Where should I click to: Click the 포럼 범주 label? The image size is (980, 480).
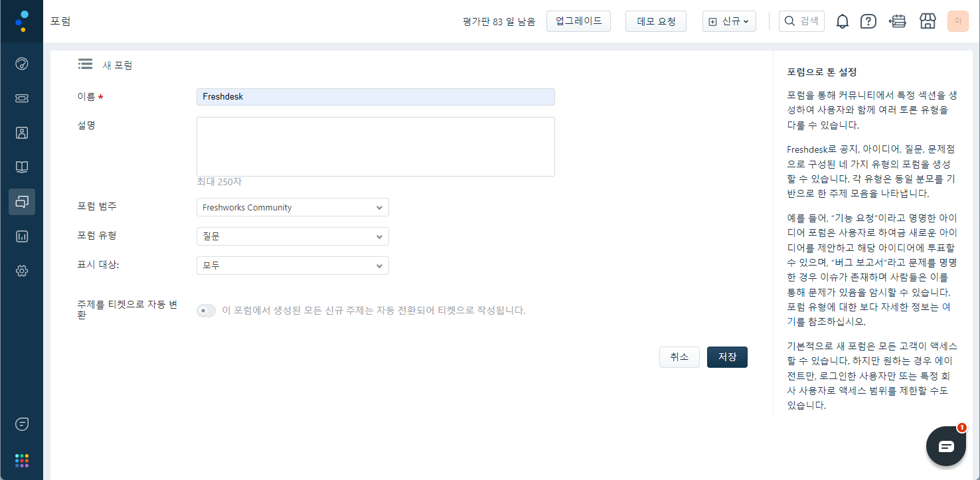point(97,206)
